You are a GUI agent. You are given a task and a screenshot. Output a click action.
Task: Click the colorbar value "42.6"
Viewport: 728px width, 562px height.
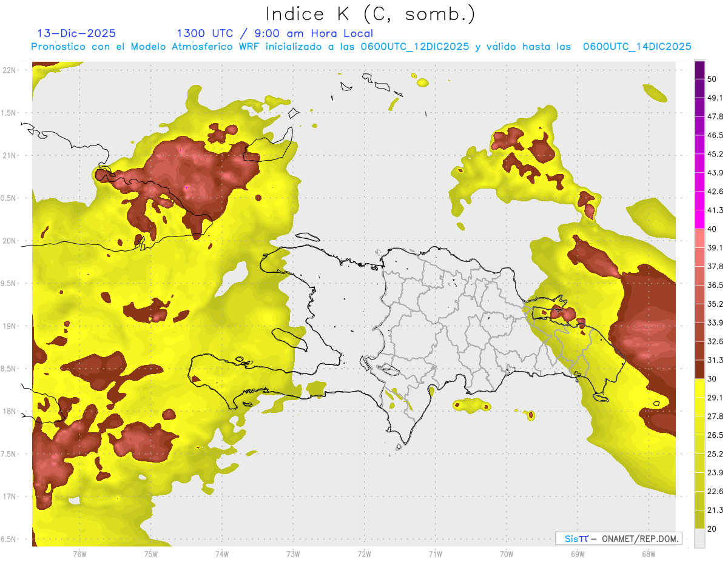715,192
